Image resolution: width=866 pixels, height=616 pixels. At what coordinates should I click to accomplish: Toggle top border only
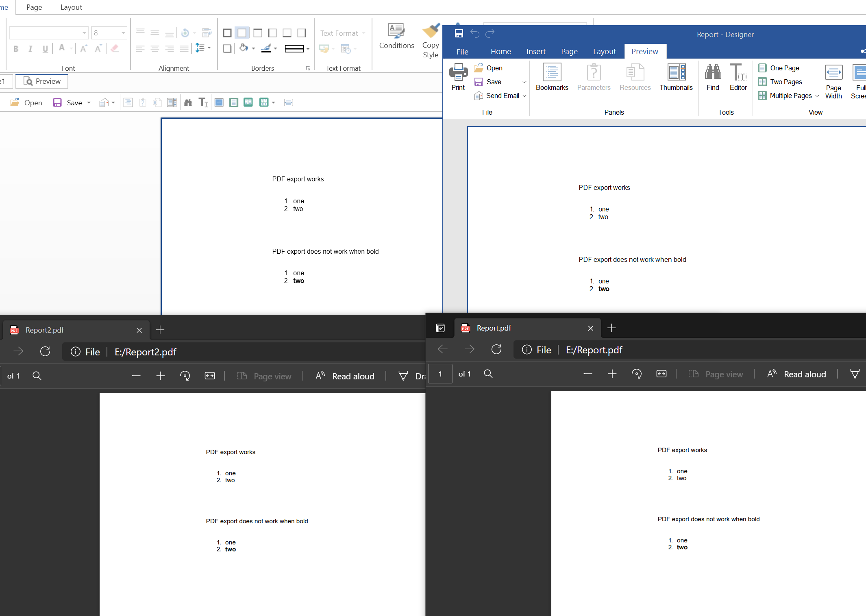257,33
